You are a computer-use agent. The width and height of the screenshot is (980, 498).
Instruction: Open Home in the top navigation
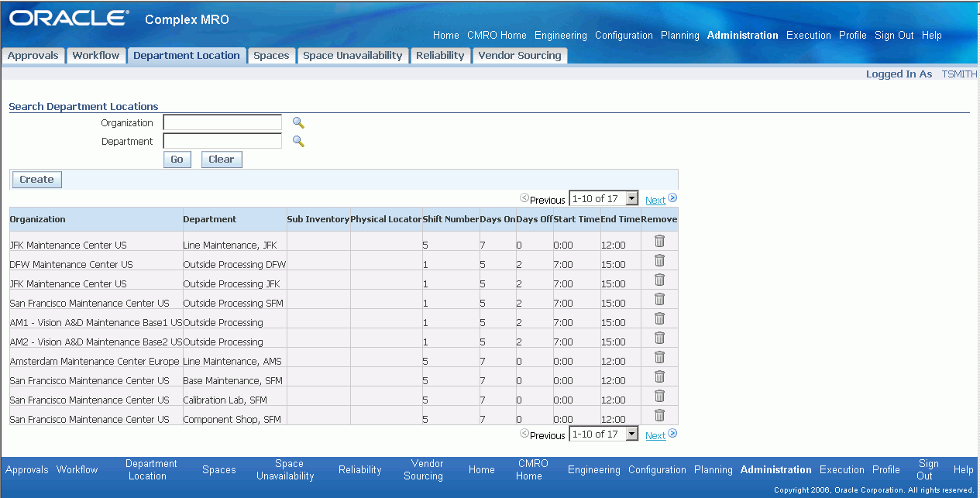446,36
